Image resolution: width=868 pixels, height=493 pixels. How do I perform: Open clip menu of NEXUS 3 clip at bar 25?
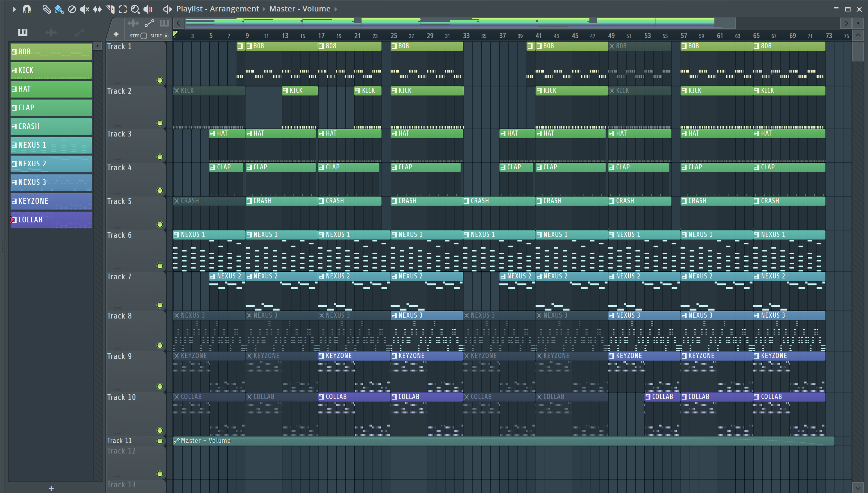pos(394,316)
